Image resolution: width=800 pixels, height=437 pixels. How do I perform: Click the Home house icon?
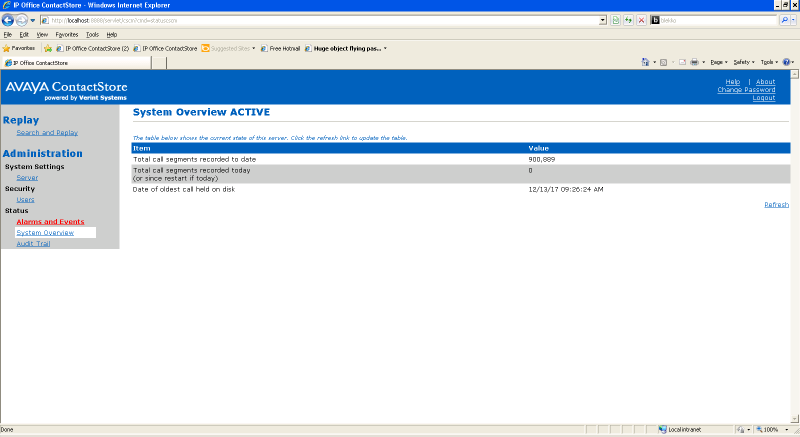(645, 62)
